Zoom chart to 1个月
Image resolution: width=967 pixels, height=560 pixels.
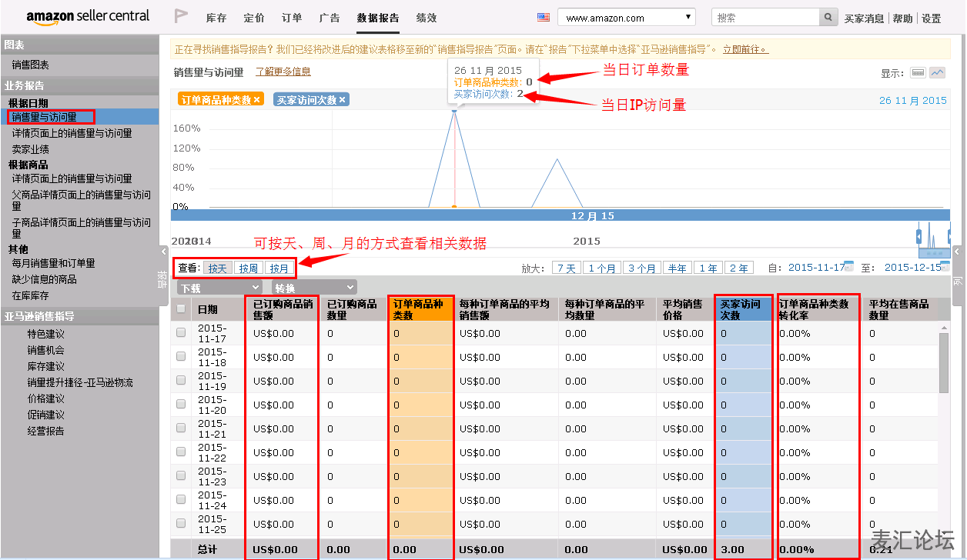[x=602, y=268]
